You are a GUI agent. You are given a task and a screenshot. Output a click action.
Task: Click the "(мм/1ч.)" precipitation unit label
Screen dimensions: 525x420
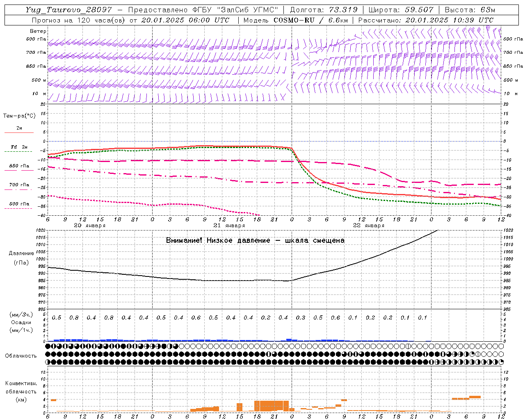coord(21,330)
